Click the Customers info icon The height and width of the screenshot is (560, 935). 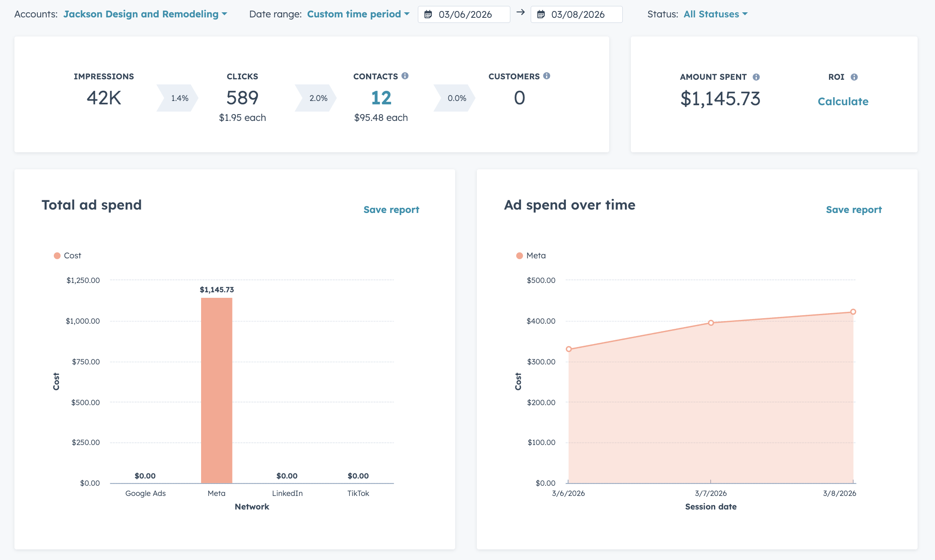click(x=547, y=76)
